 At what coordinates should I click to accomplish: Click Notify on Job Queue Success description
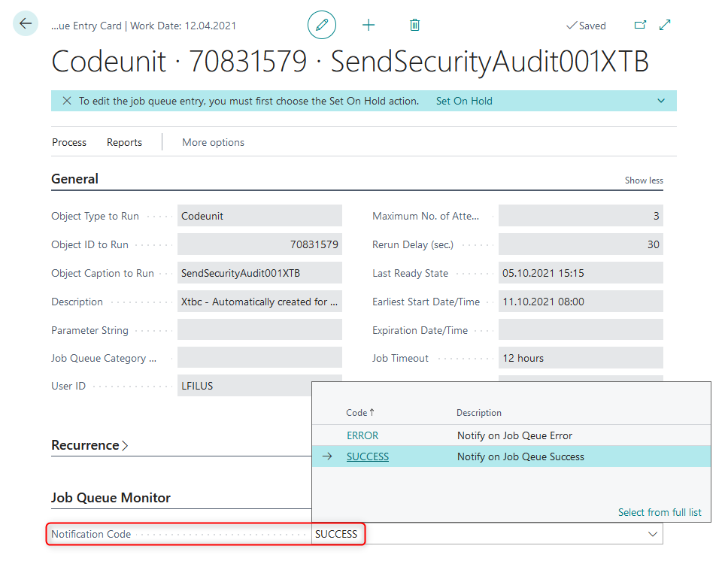[520, 457]
